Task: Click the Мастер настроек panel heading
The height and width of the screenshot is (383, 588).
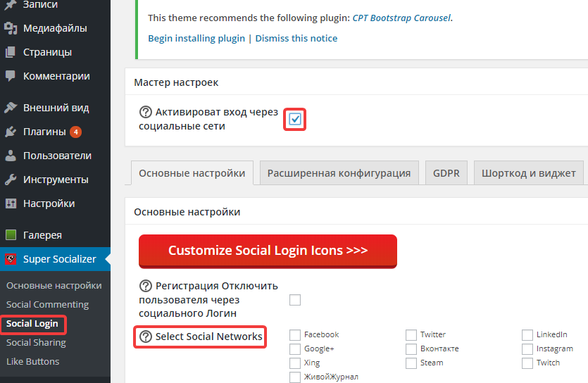Action: coord(176,82)
